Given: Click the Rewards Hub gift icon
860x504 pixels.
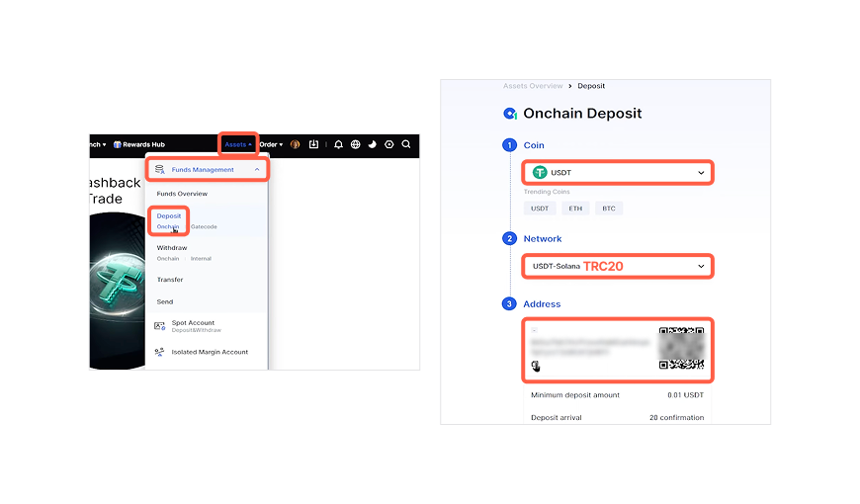Looking at the screenshot, I should [x=117, y=145].
